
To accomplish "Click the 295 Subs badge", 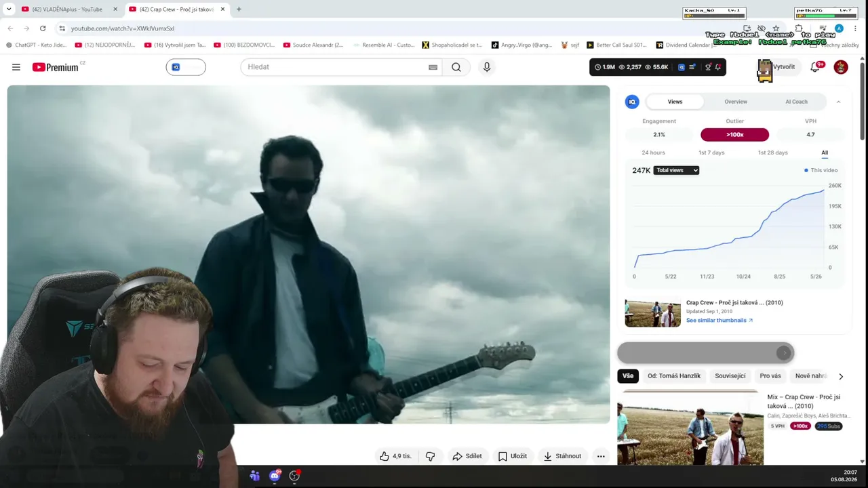I will click(x=828, y=426).
